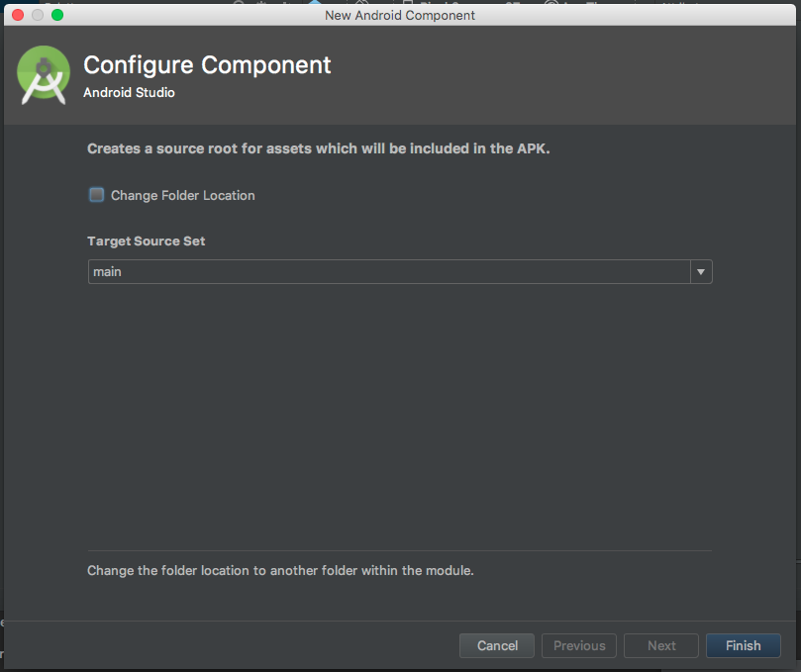Expand the Target Source Set dropdown arrow
Screen dimensions: 801x672
point(701,271)
